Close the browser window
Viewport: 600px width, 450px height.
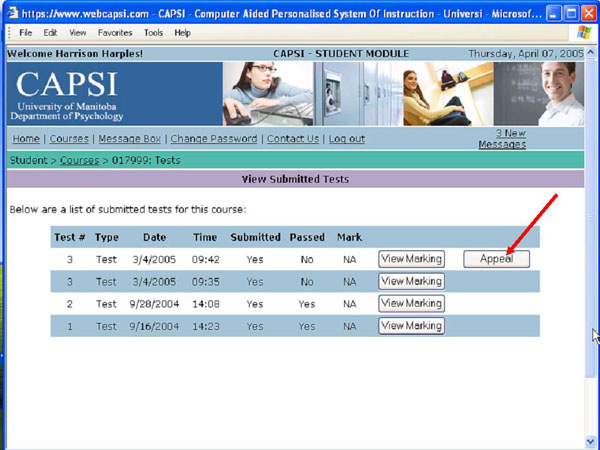click(589, 14)
